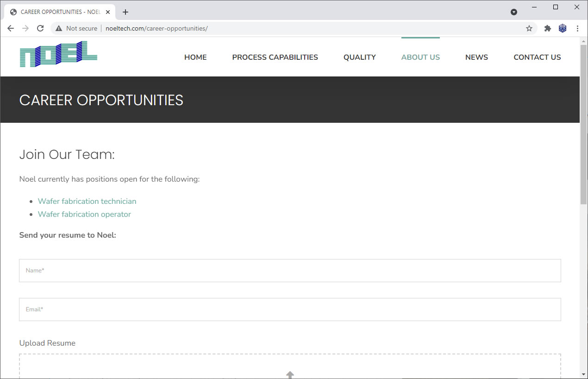This screenshot has width=588, height=379.
Task: Open the Wafer fabrication operator link
Action: pyautogui.click(x=84, y=214)
